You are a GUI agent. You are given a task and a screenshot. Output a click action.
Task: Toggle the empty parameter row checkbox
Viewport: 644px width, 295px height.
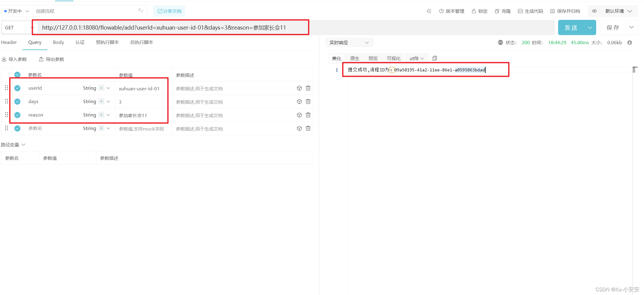click(17, 128)
